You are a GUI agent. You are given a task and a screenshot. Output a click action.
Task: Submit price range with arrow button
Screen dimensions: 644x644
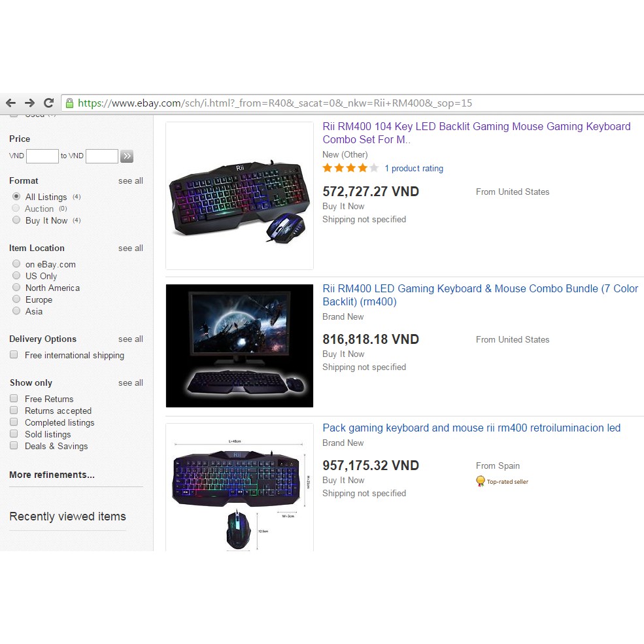[x=127, y=156]
